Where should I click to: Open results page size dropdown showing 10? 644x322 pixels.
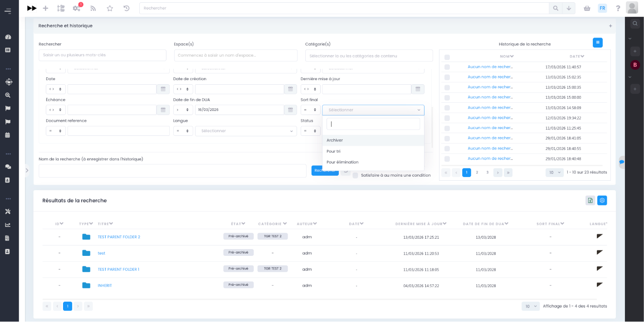click(531, 306)
